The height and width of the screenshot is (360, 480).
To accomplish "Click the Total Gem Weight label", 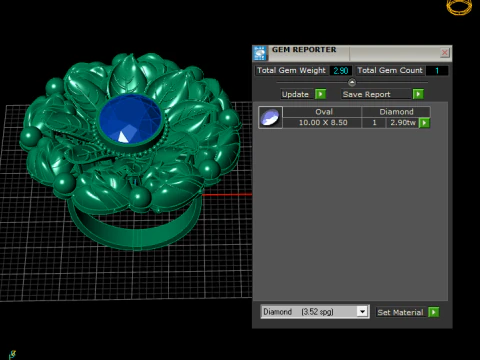I will point(291,70).
